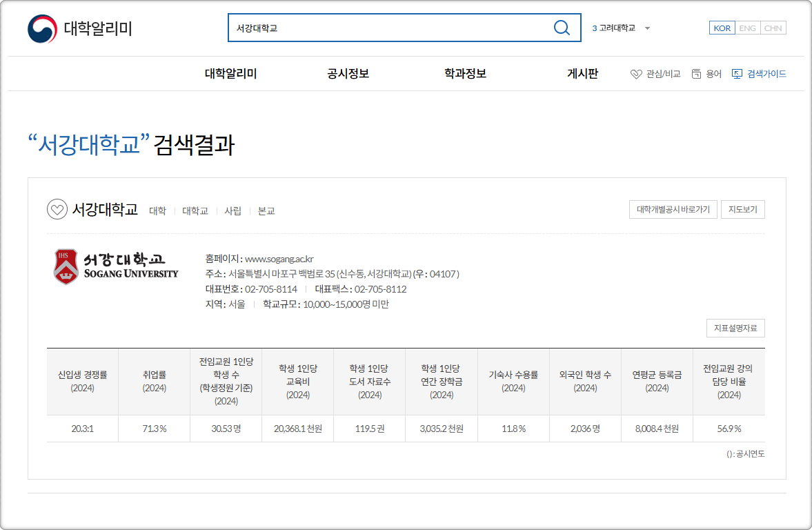Open the 대학알리미 menu

point(231,74)
